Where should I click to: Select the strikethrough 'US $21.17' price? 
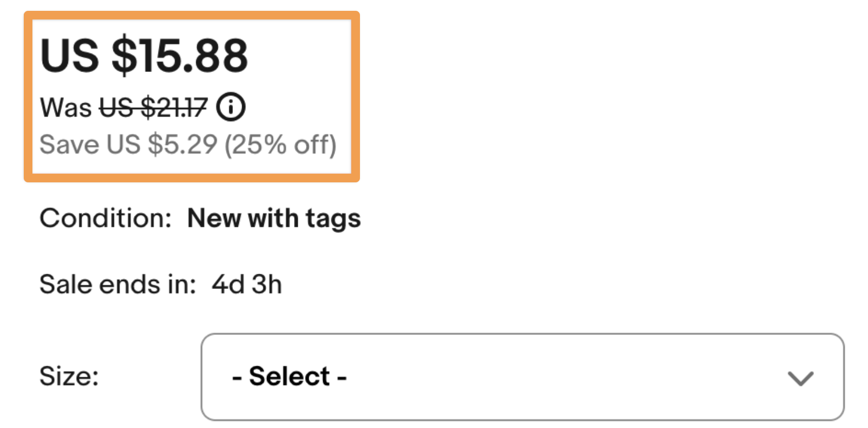pyautogui.click(x=154, y=107)
